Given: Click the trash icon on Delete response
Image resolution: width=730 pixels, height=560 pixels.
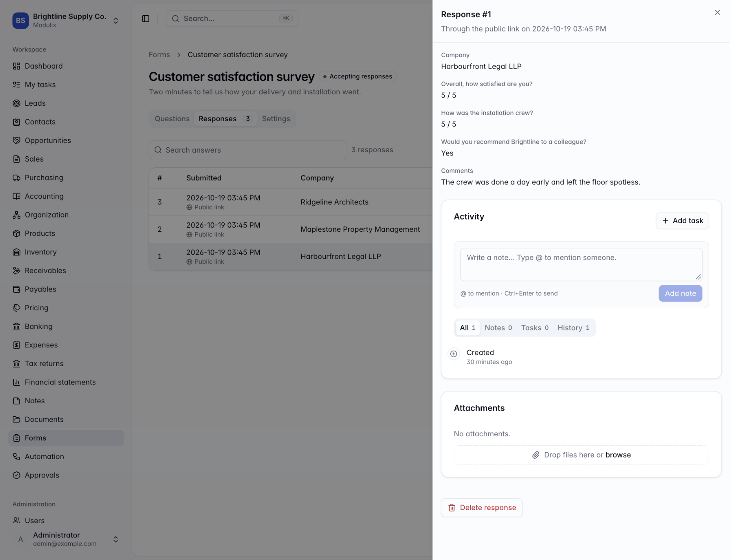Looking at the screenshot, I should click(x=452, y=508).
